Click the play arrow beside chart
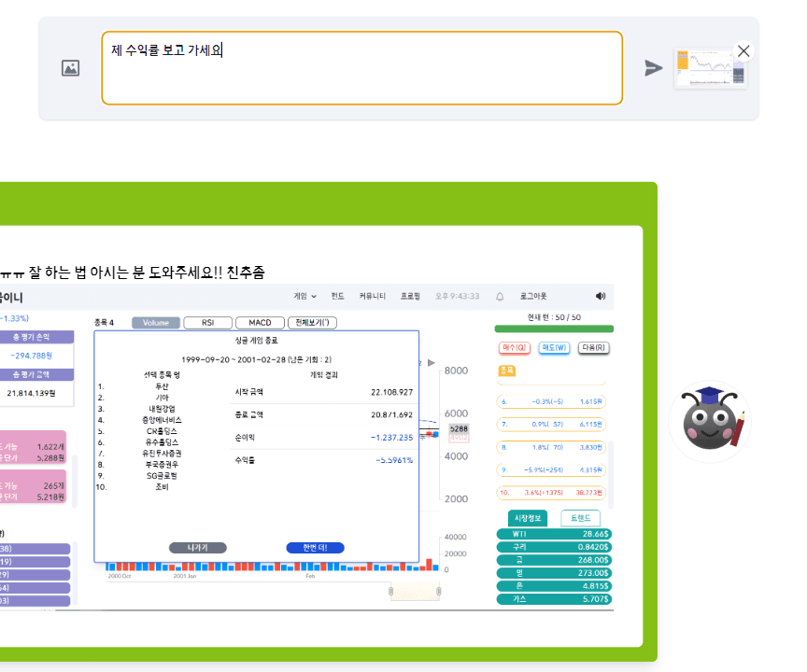Viewport: 807px width, 672px height. (432, 363)
